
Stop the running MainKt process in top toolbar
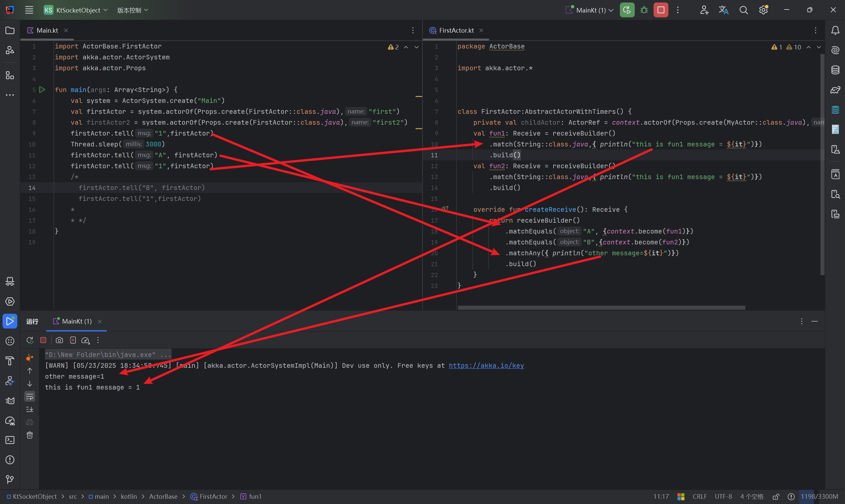(660, 10)
